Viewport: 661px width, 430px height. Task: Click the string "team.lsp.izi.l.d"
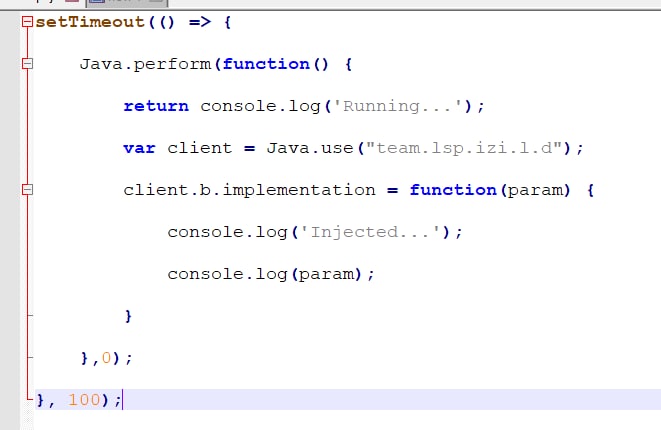(464, 148)
